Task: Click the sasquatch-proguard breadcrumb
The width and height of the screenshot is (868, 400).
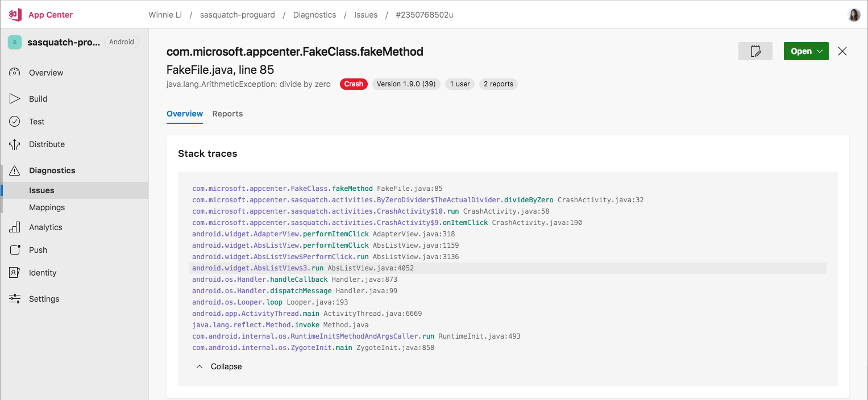Action: click(x=238, y=15)
